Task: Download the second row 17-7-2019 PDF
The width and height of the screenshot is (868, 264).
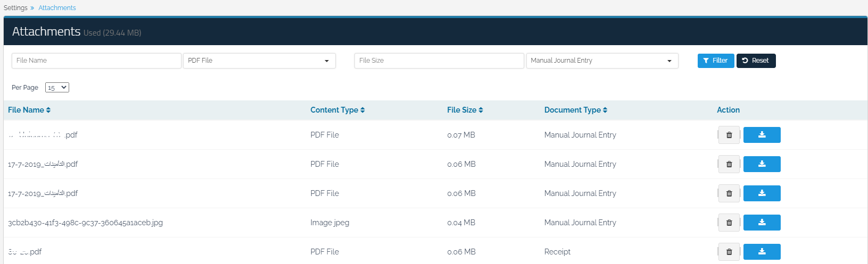Action: (x=762, y=164)
